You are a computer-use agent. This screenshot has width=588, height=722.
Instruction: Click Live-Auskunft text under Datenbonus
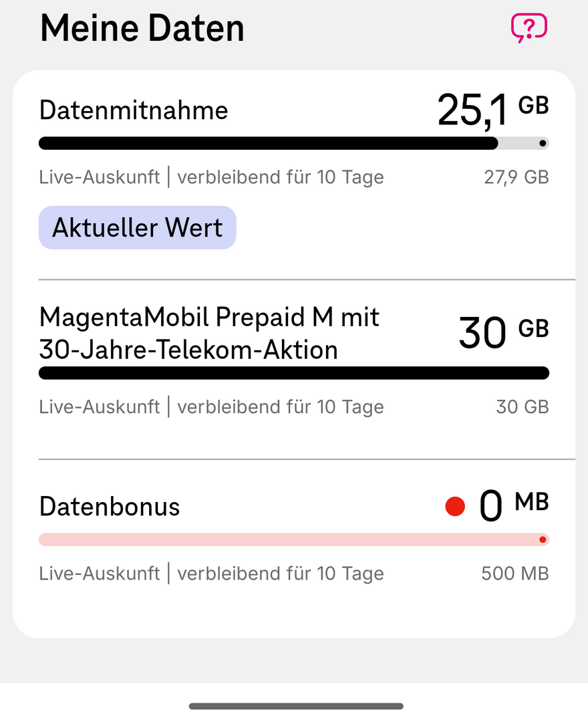tap(100, 574)
